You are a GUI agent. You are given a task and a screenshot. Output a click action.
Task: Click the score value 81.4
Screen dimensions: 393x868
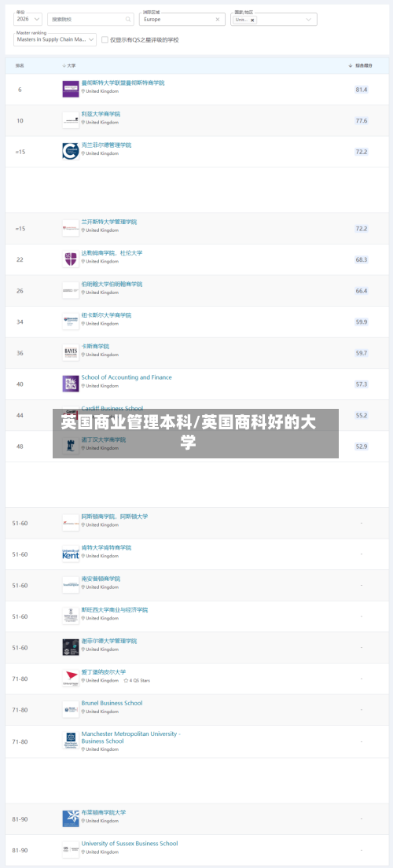pos(362,90)
